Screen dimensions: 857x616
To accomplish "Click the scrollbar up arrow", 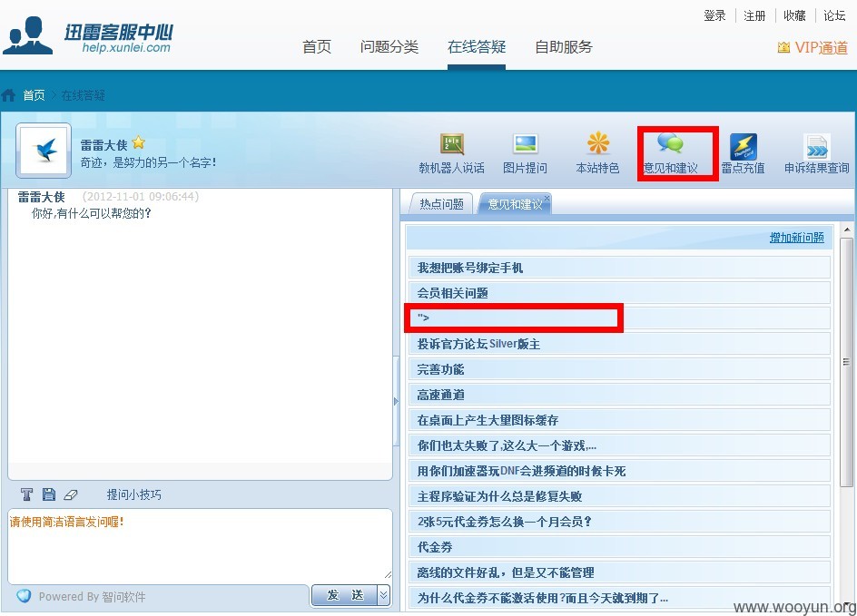I will pyautogui.click(x=847, y=230).
